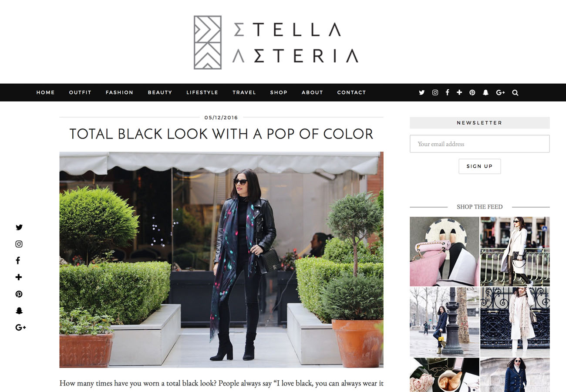The width and height of the screenshot is (566, 392).
Task: Open Instagram icon in the black navbar
Action: point(435,92)
